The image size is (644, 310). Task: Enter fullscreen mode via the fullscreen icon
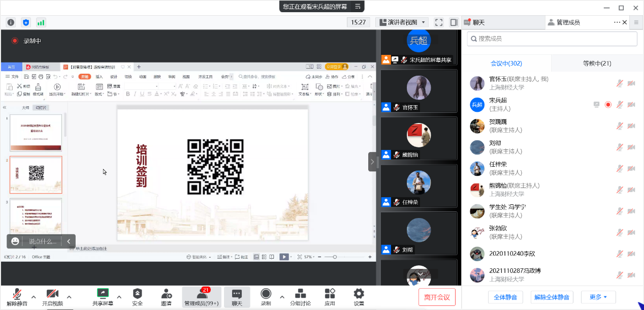(439, 22)
